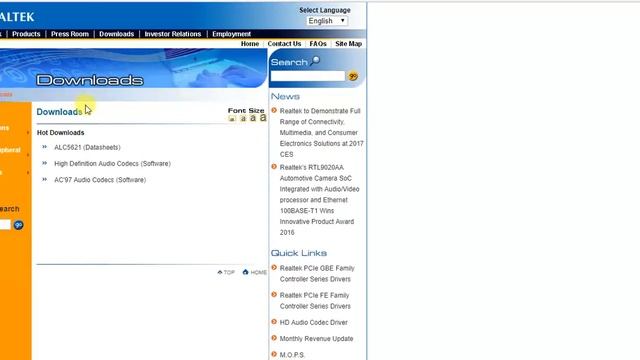The width and height of the screenshot is (640, 360).
Task: Click the orange bullet beside HD Audio Codec Driver
Action: pos(274,322)
